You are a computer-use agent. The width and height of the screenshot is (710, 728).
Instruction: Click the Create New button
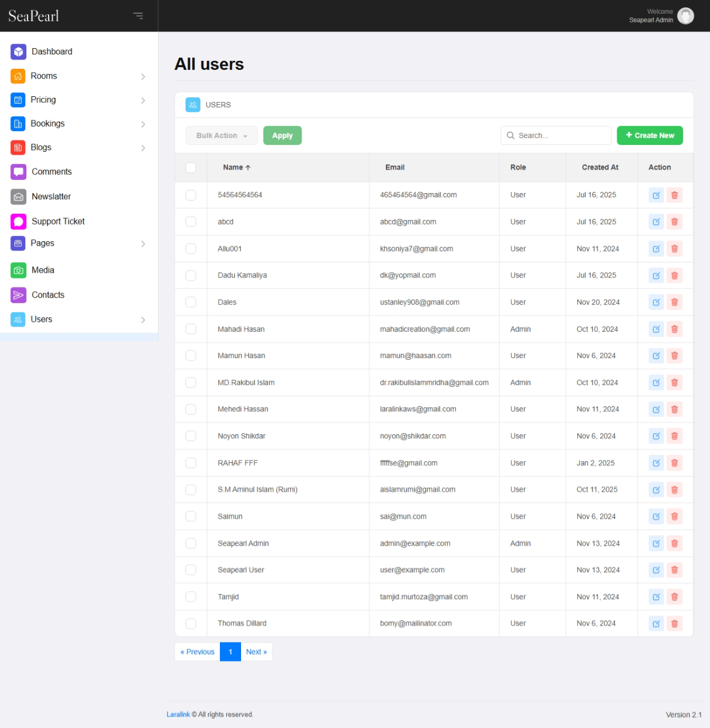point(649,136)
